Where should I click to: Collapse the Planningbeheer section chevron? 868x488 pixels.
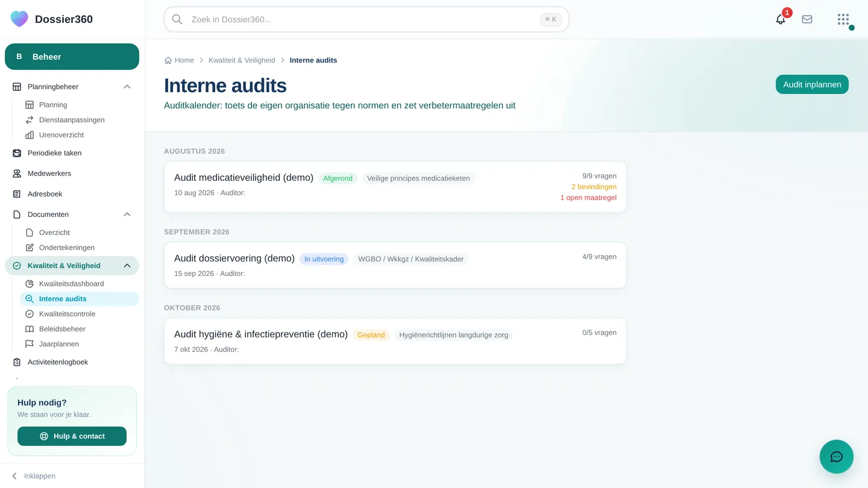[x=127, y=87]
